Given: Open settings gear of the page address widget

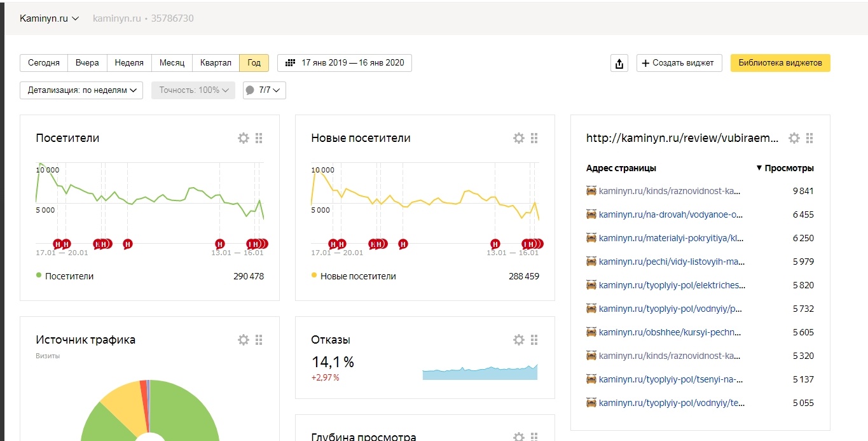Looking at the screenshot, I should pyautogui.click(x=794, y=138).
